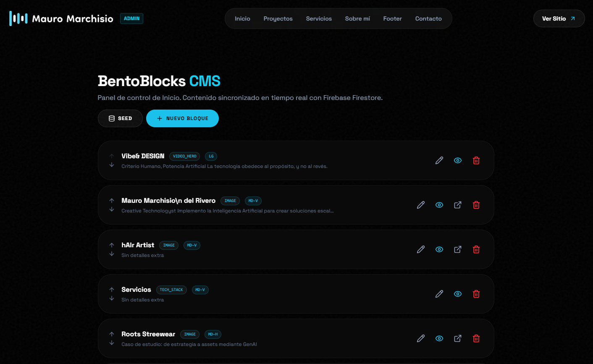Toggle visibility of the hAIr Artist block

[439, 249]
